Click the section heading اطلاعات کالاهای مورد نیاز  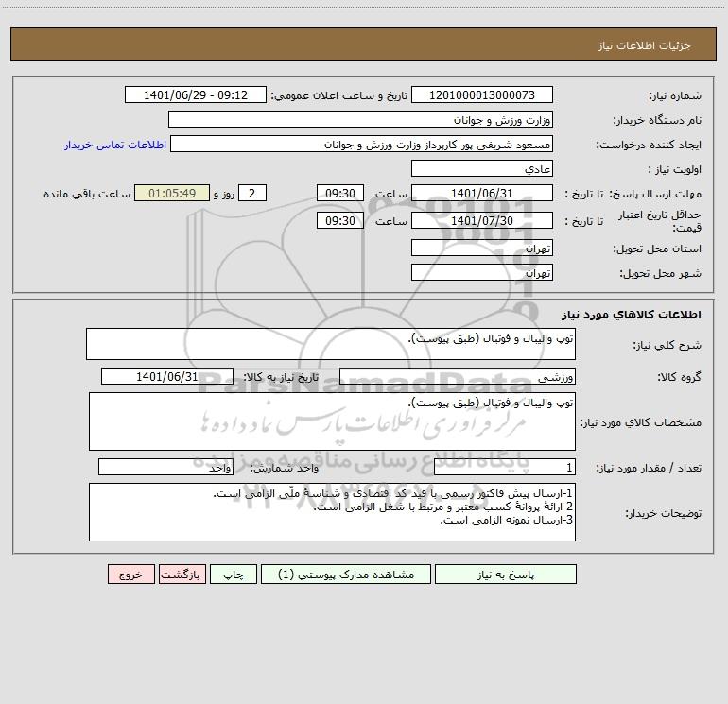tap(631, 315)
